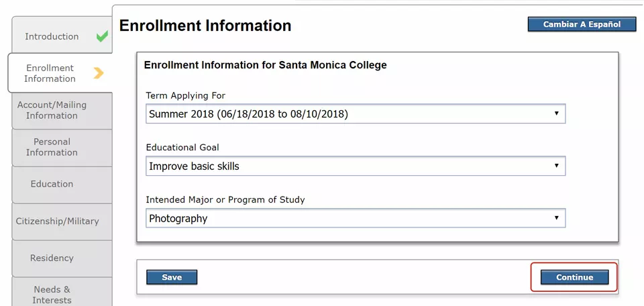Select the Enrollment Information sidebar tab
Image resolution: width=644 pixels, height=306 pixels.
tap(50, 73)
